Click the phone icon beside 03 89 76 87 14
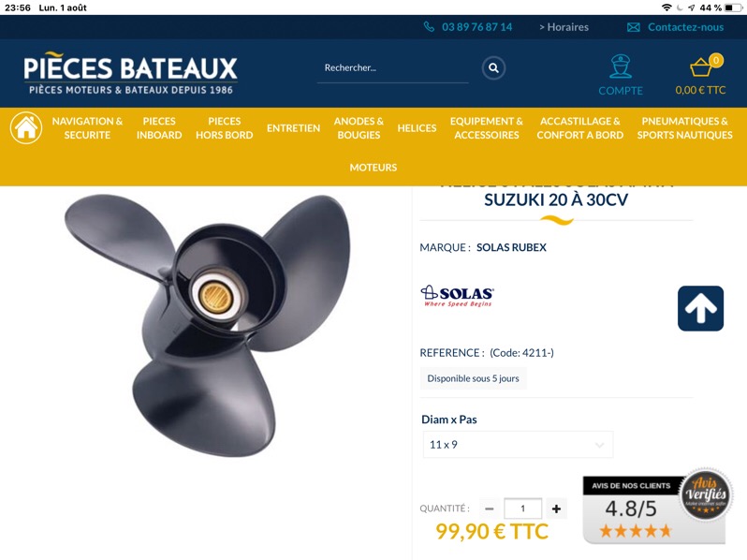The image size is (747, 560). (x=429, y=27)
